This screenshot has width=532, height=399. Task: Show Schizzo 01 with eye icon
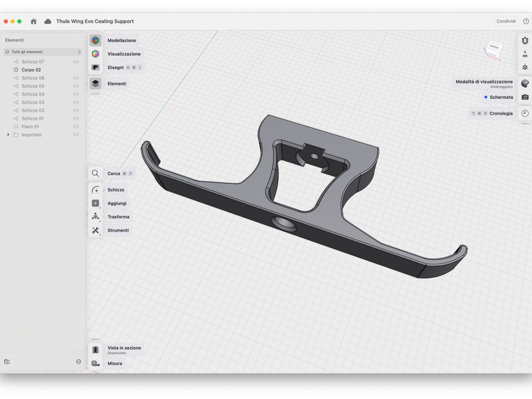click(76, 118)
